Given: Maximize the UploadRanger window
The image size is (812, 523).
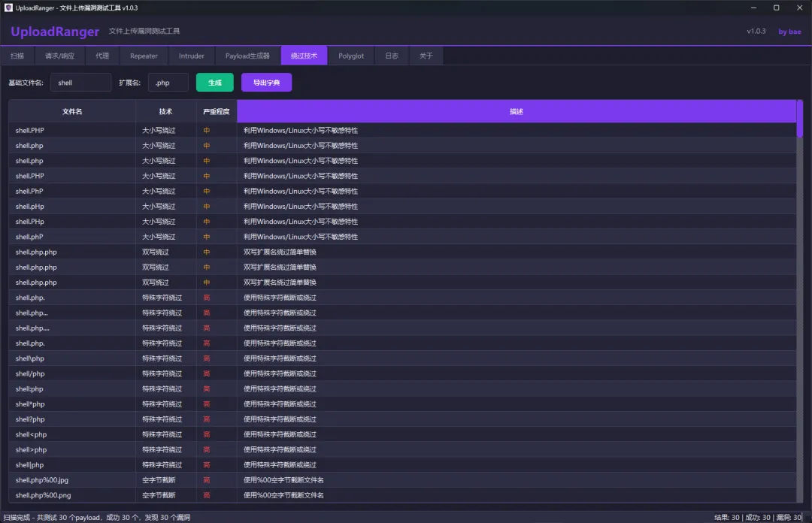Looking at the screenshot, I should pos(776,8).
